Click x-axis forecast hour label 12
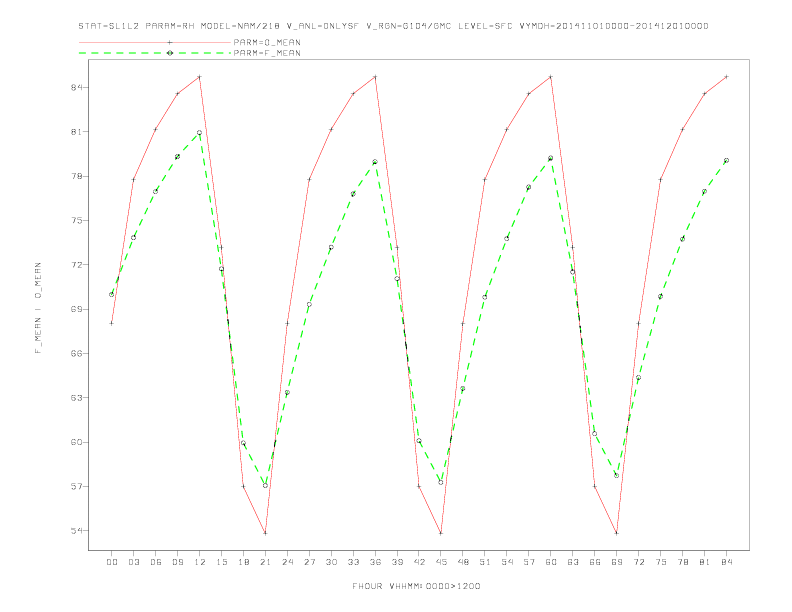The height and width of the screenshot is (612, 792). (200, 562)
